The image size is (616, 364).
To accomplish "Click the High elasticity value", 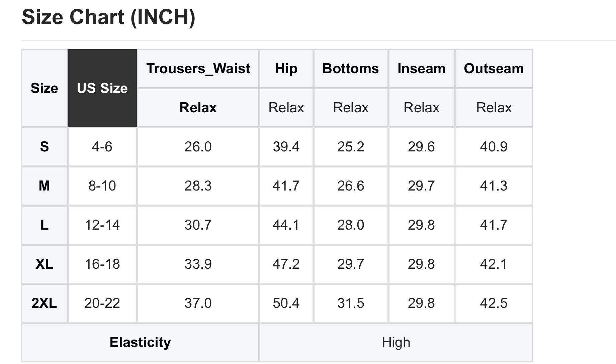I will tap(396, 342).
